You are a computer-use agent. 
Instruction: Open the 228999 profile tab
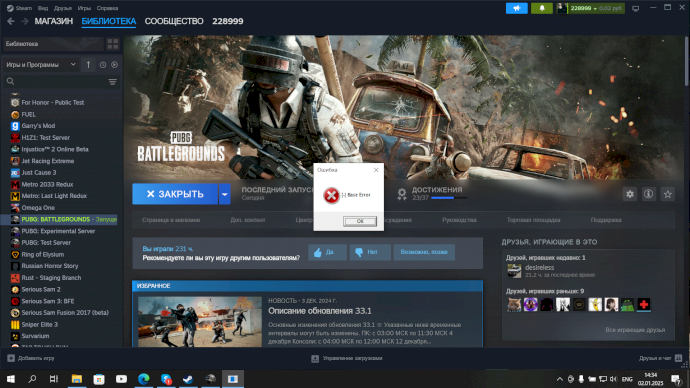click(228, 21)
